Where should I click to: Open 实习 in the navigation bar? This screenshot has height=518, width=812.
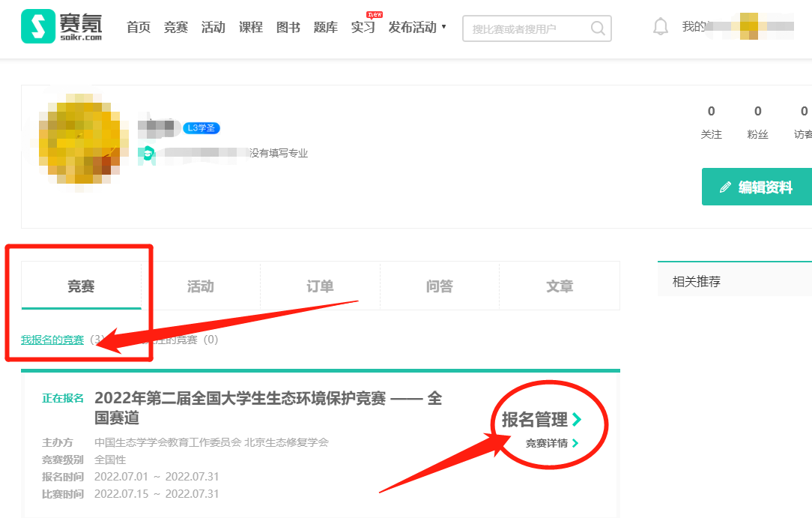click(x=363, y=28)
